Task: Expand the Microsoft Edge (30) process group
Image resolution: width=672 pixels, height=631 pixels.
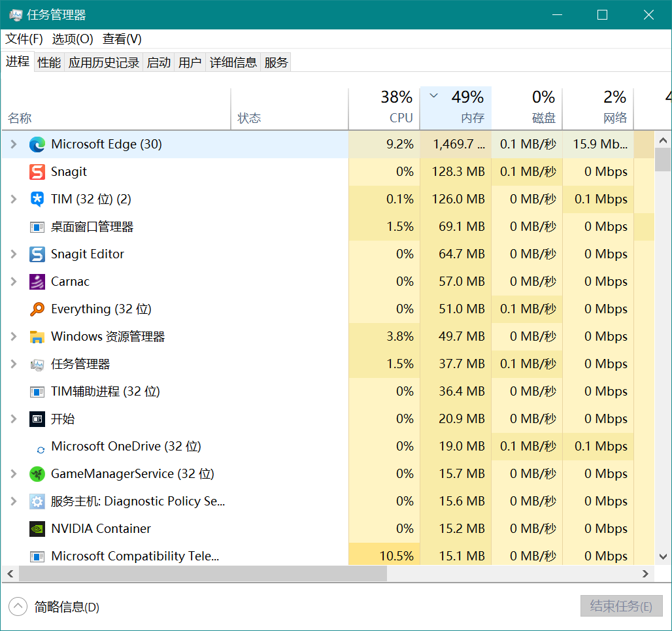Action: tap(14, 145)
